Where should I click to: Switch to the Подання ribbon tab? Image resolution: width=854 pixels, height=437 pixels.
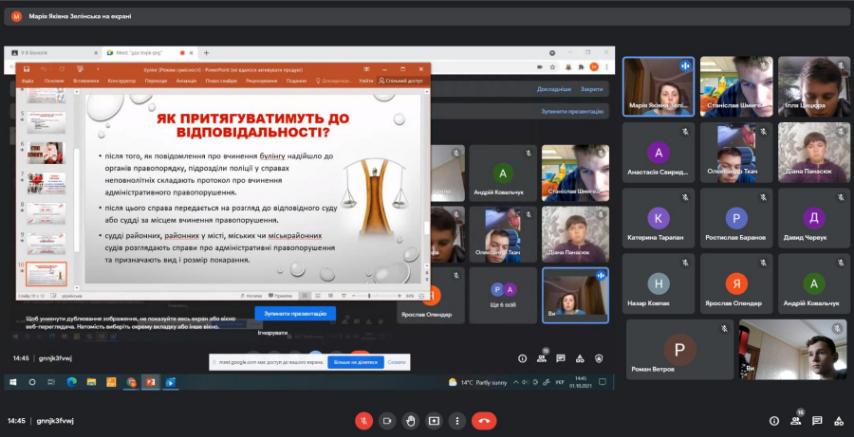pos(296,81)
